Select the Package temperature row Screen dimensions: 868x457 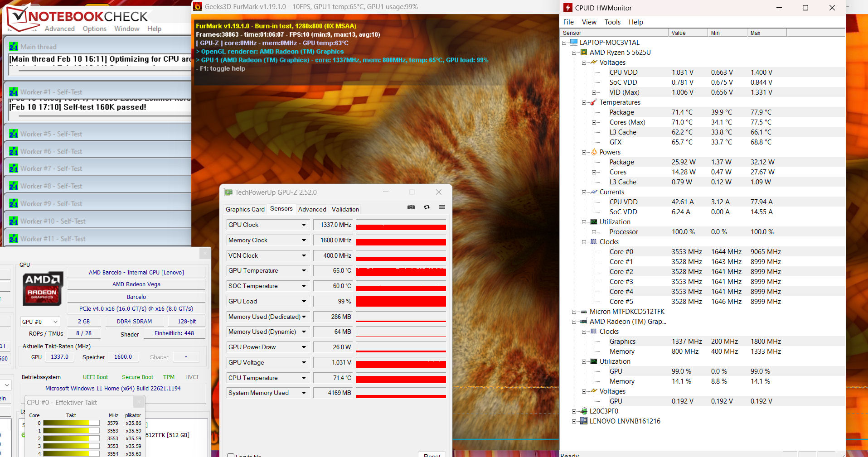tap(703, 112)
